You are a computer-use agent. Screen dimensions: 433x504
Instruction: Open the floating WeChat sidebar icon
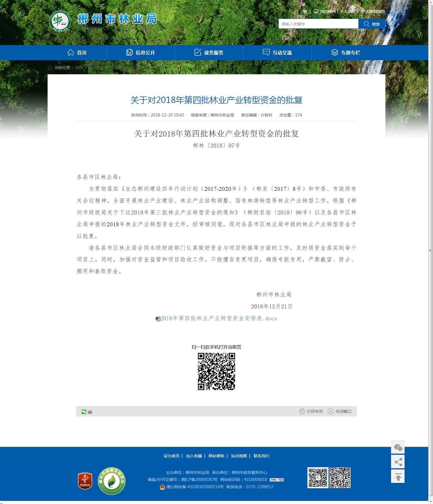click(x=398, y=447)
